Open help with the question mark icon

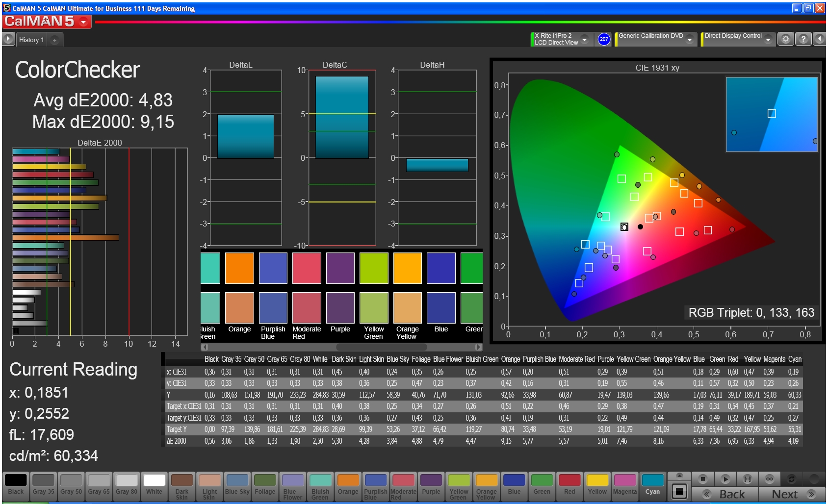point(803,39)
